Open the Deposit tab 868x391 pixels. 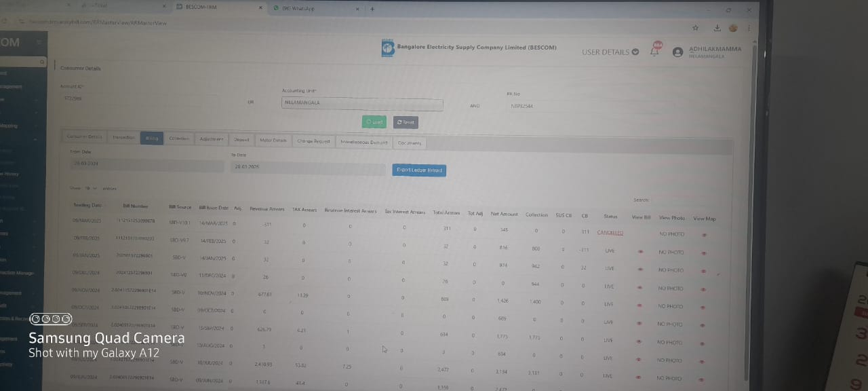coord(241,140)
